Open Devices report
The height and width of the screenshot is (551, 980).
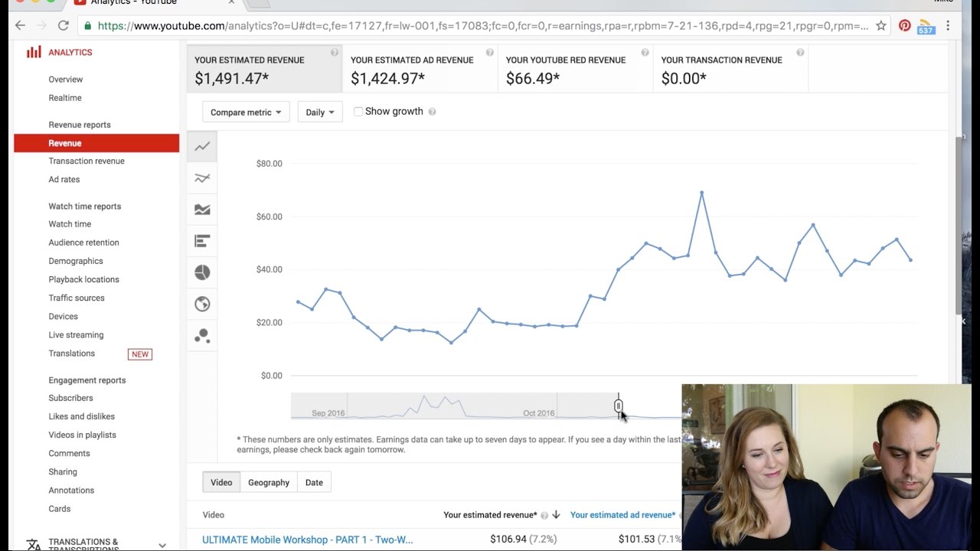tap(64, 316)
